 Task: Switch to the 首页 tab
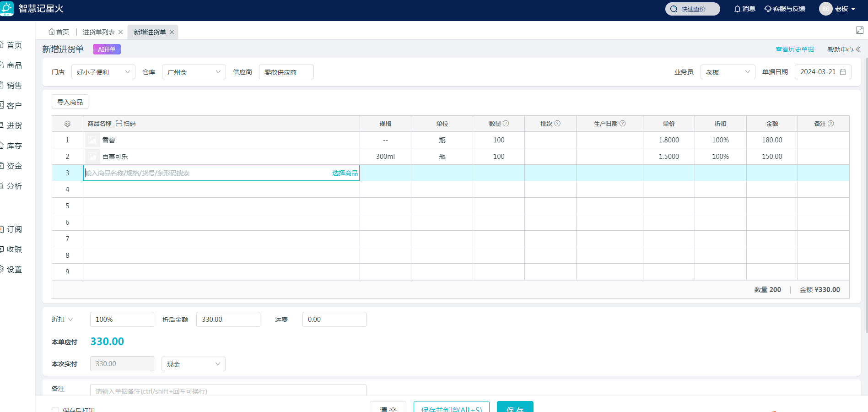pyautogui.click(x=59, y=32)
